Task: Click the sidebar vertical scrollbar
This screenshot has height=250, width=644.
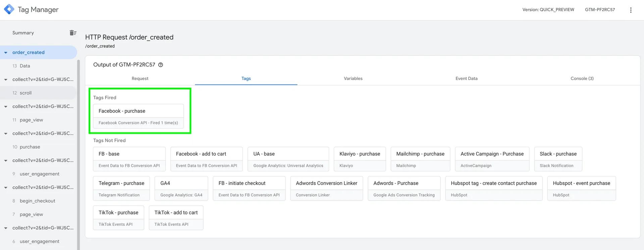Action: click(x=78, y=155)
